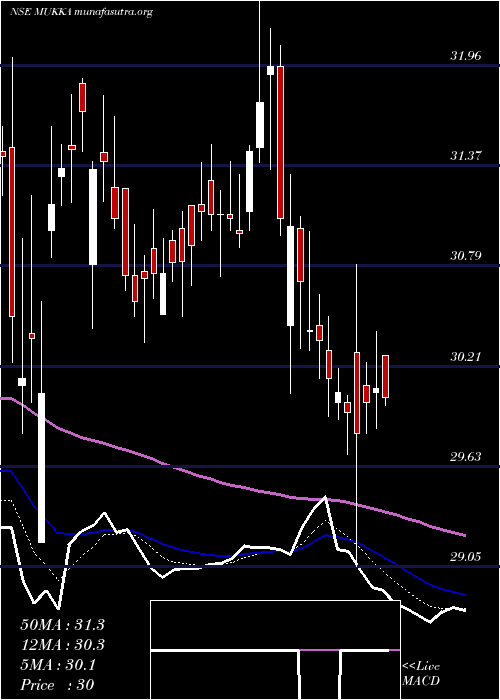Screen dimensions: 500x700
Task: Click the 29.05 price level label
Action: coord(466,557)
